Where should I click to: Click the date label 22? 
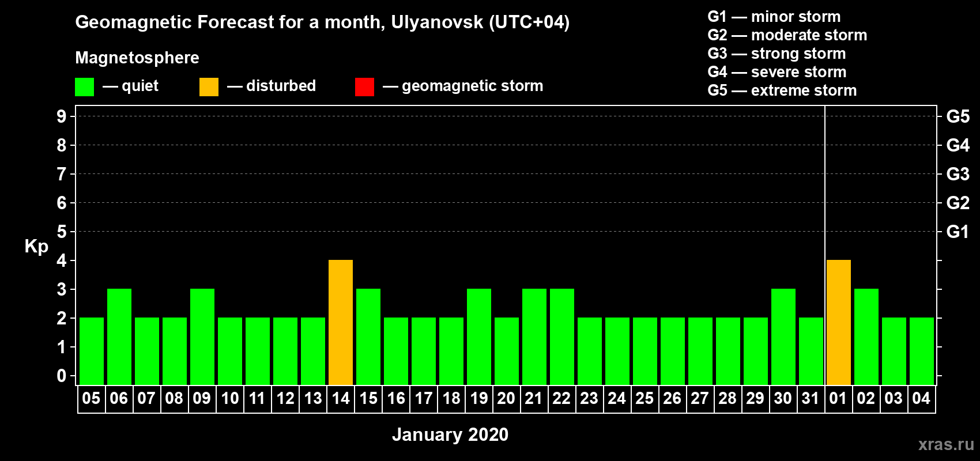pyautogui.click(x=561, y=398)
